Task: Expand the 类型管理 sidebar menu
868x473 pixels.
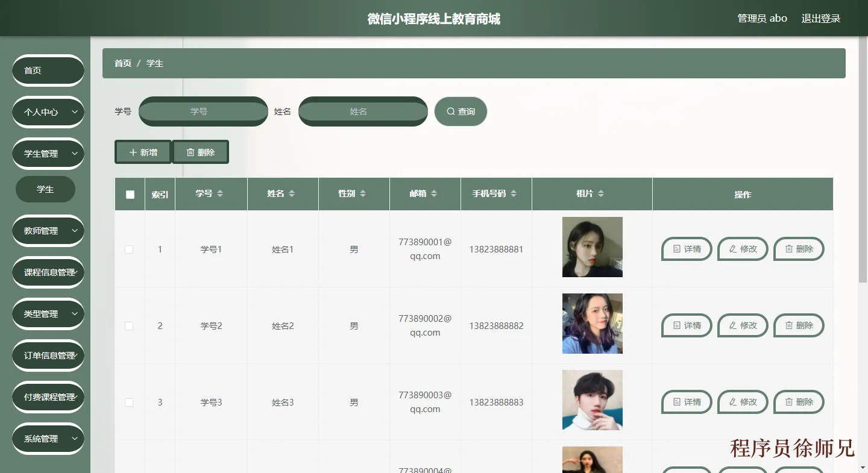Action: click(x=48, y=314)
